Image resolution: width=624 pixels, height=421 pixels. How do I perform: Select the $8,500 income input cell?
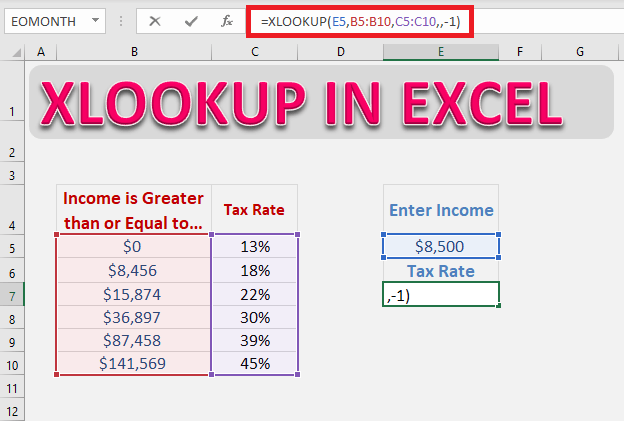[x=441, y=246]
